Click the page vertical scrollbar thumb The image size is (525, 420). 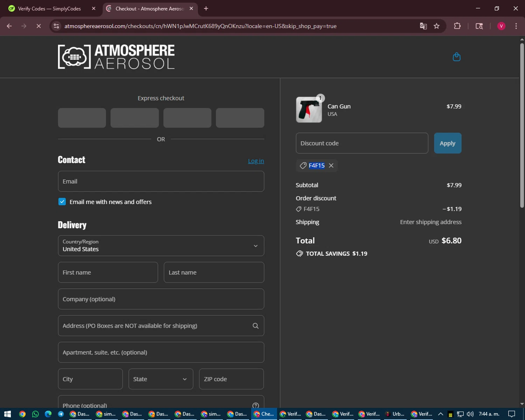[x=522, y=125]
